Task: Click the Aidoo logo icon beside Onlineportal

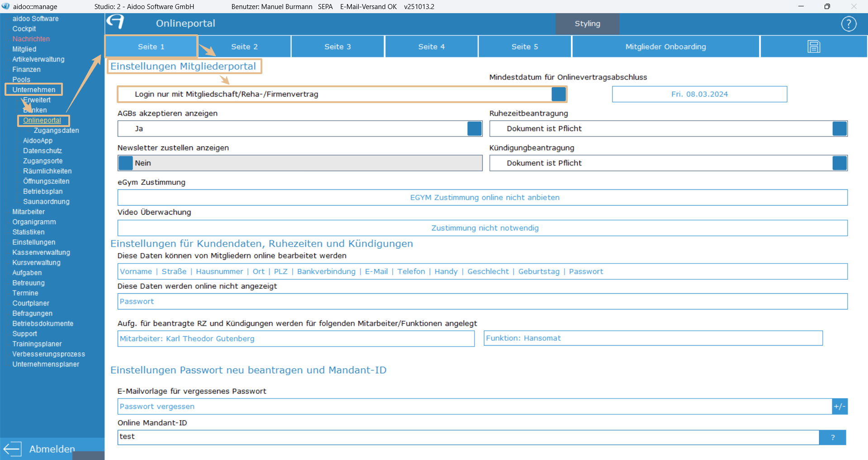Action: click(x=116, y=22)
